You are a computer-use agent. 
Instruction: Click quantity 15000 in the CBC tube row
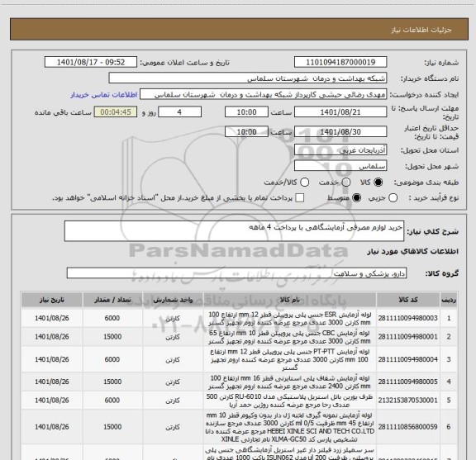point(112,337)
